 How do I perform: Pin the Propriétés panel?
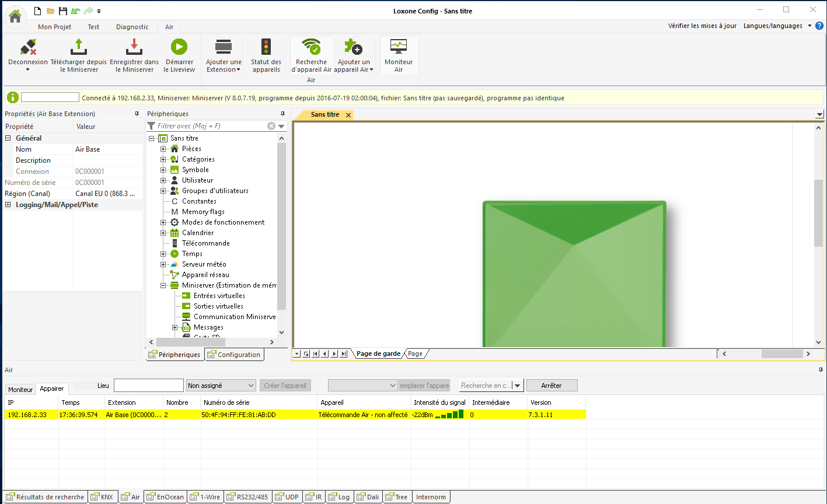137,114
